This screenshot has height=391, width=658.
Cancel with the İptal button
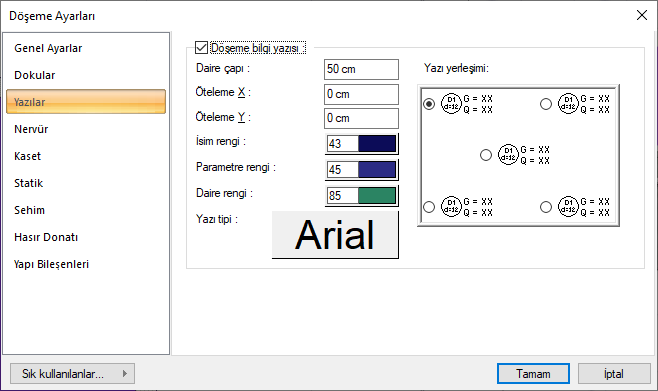point(614,373)
